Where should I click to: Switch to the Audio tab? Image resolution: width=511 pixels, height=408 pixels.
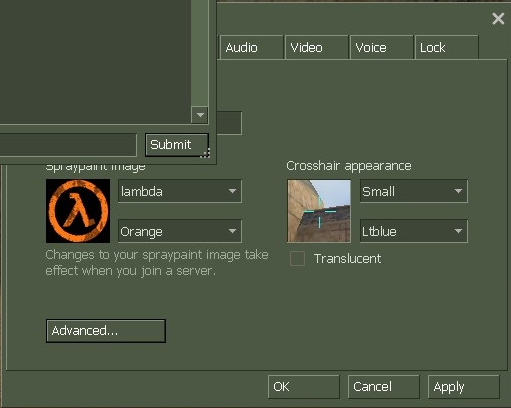(252, 47)
